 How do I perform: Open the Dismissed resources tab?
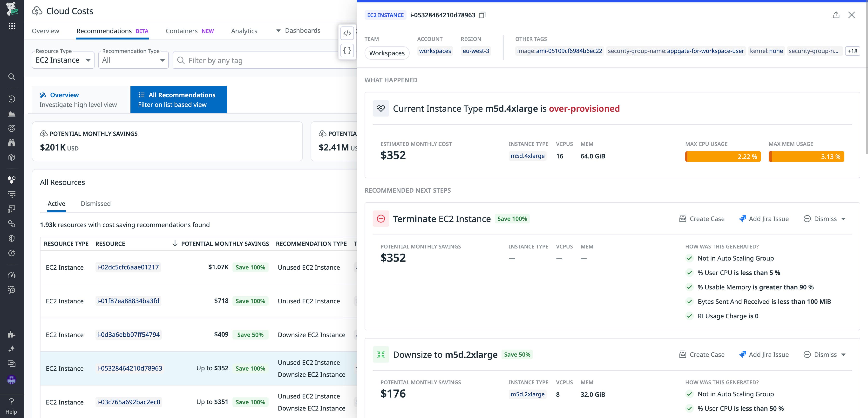tap(95, 204)
